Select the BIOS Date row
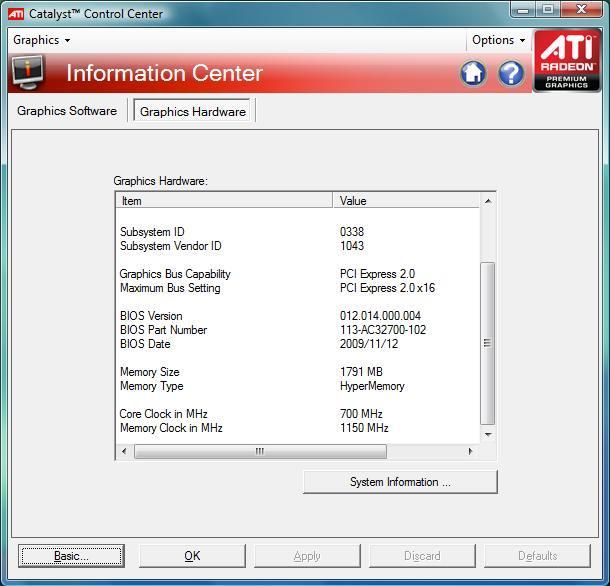 (x=298, y=344)
